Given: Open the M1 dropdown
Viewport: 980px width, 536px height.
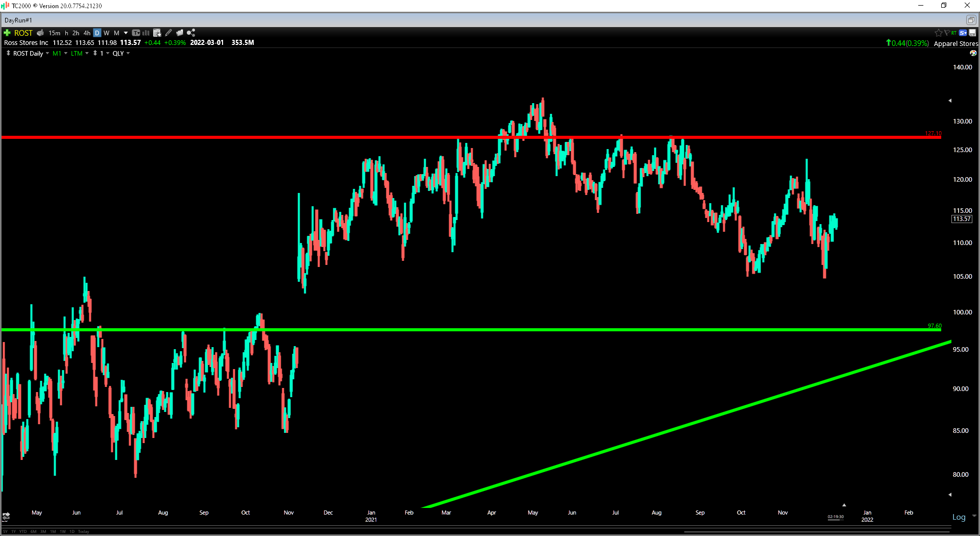Looking at the screenshot, I should [59, 53].
